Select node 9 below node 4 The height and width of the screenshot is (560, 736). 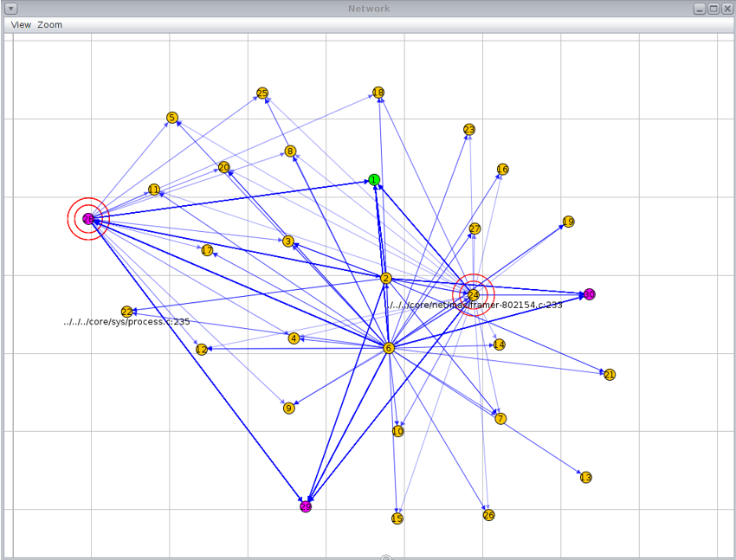pos(288,407)
